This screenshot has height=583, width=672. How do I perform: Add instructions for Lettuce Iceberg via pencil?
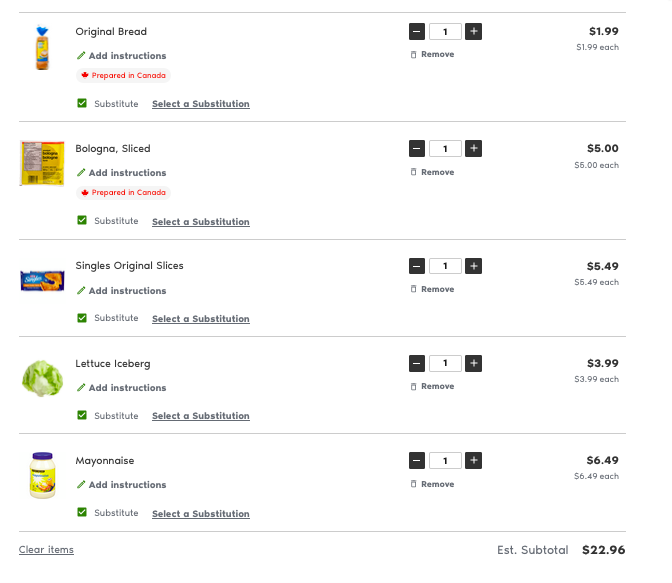122,388
